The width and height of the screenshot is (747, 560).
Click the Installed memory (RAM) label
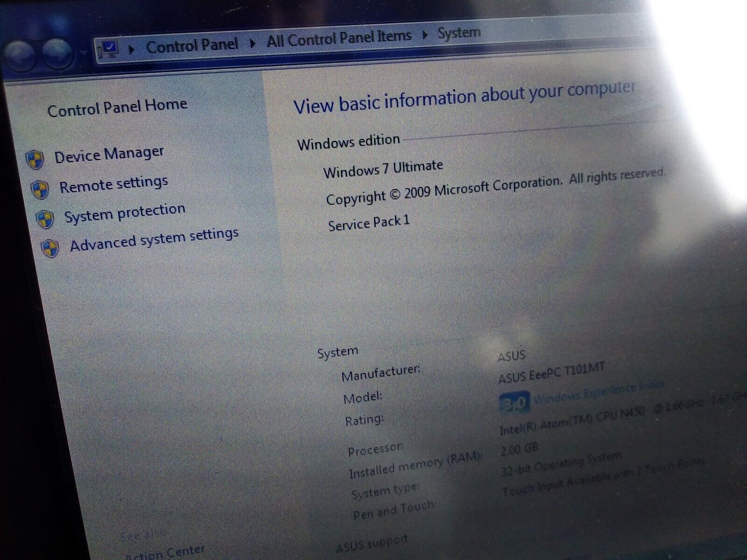pos(416,465)
